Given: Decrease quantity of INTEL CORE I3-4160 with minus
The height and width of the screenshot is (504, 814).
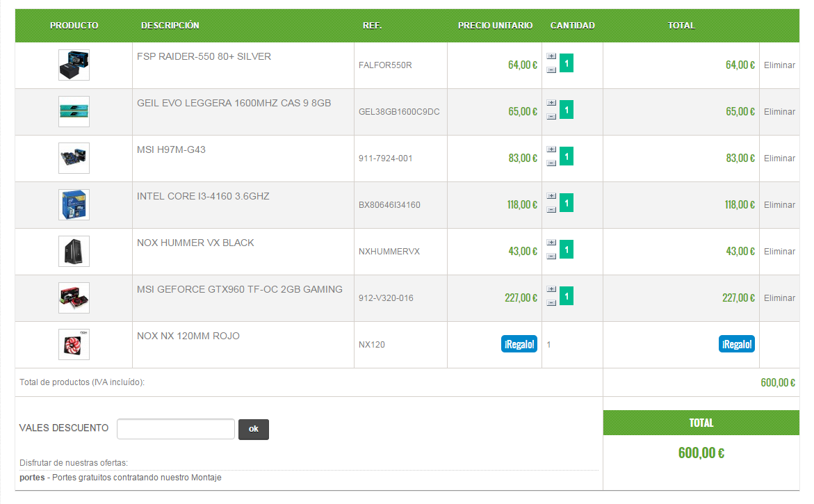Looking at the screenshot, I should click(x=551, y=210).
